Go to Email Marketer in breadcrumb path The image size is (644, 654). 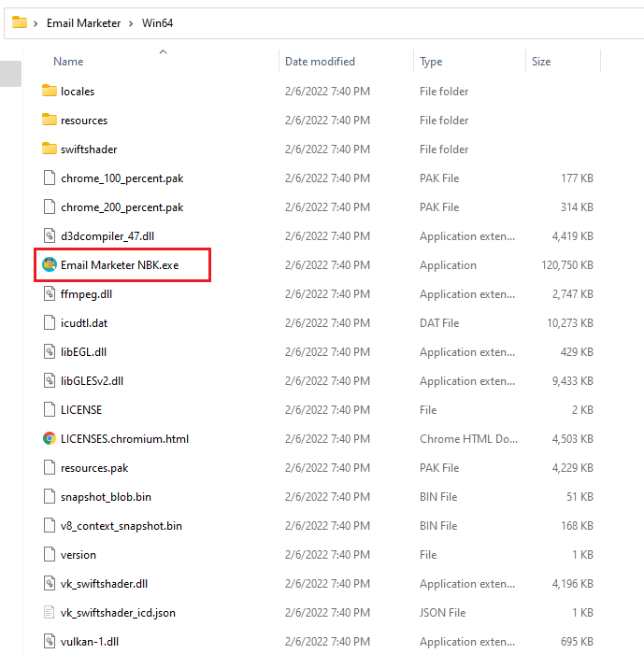pos(83,23)
